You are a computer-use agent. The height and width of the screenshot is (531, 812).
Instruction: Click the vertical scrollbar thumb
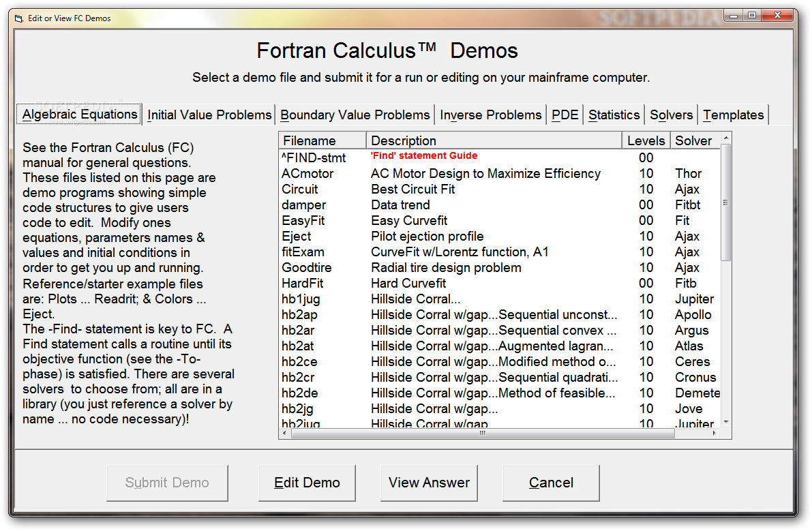[x=726, y=202]
